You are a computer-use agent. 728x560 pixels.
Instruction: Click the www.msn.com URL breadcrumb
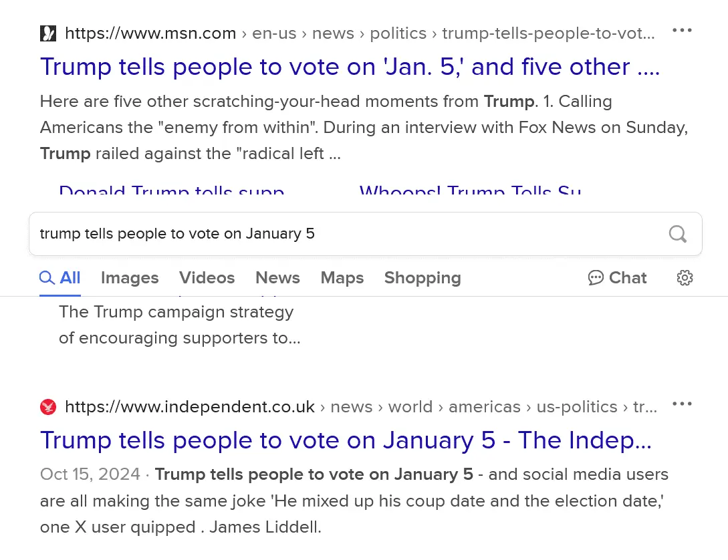pos(150,33)
